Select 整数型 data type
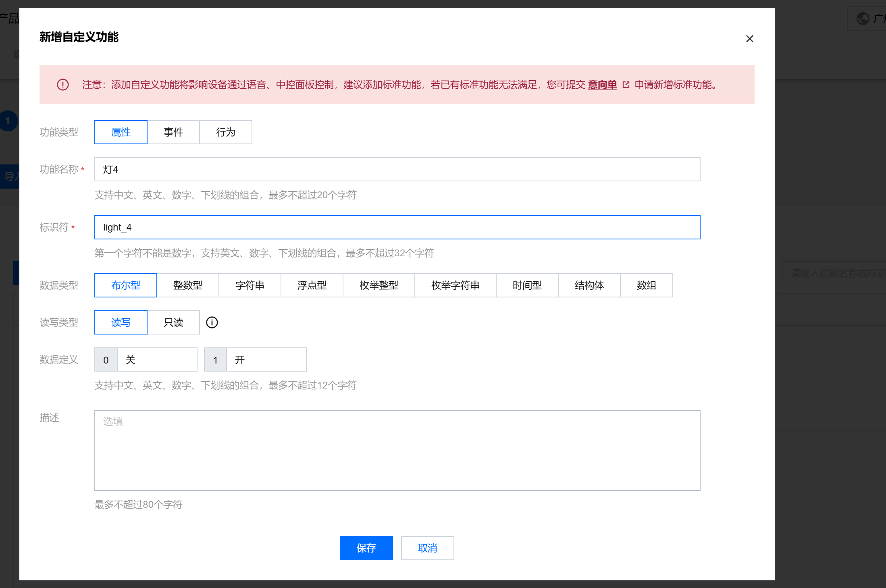Image resolution: width=886 pixels, height=588 pixels. (x=188, y=285)
